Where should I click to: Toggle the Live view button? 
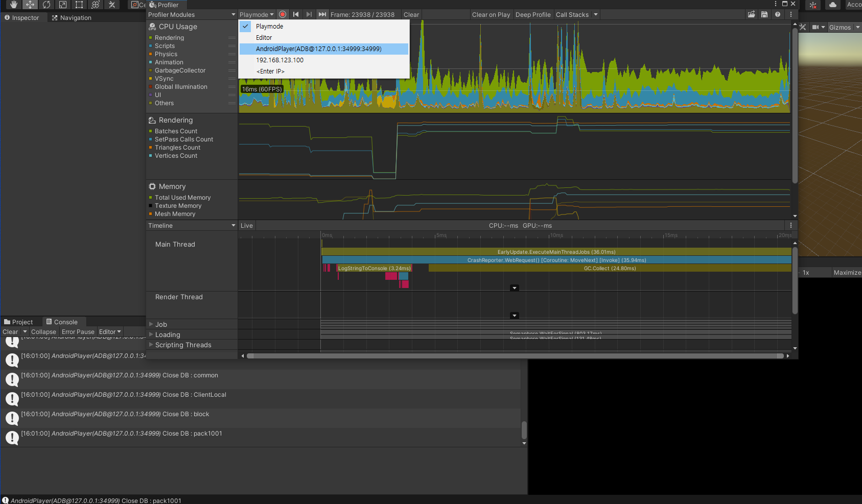click(x=247, y=226)
